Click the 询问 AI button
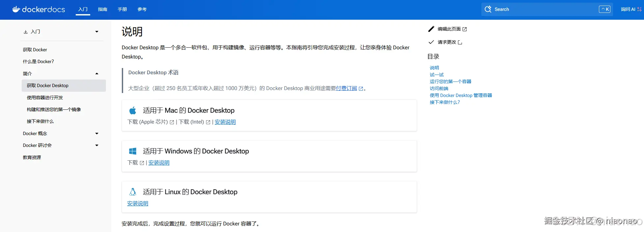Screen dimensions: 644x232 (x=631, y=9)
